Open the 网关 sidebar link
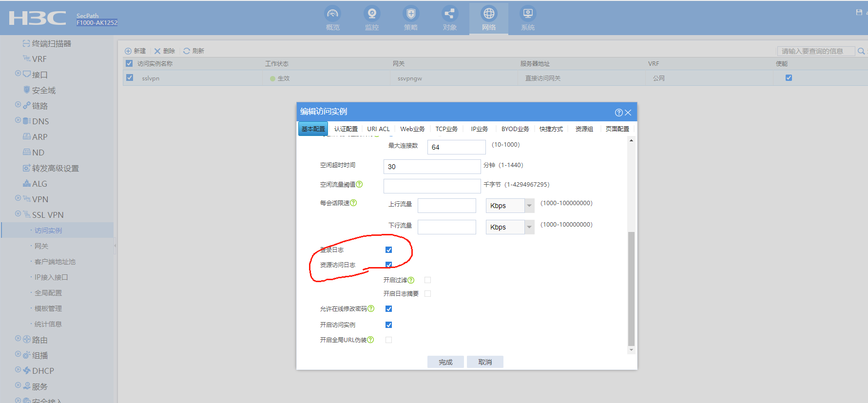868x403 pixels. click(41, 246)
